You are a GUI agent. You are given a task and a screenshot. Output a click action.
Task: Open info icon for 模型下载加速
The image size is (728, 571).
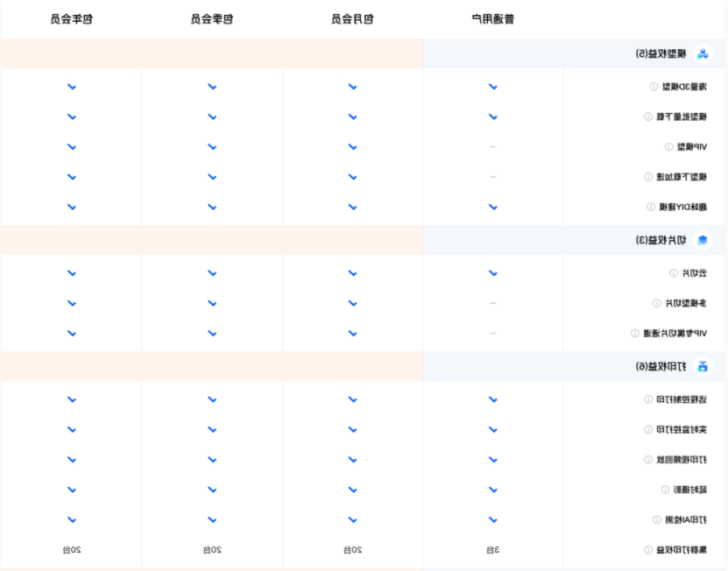point(648,177)
